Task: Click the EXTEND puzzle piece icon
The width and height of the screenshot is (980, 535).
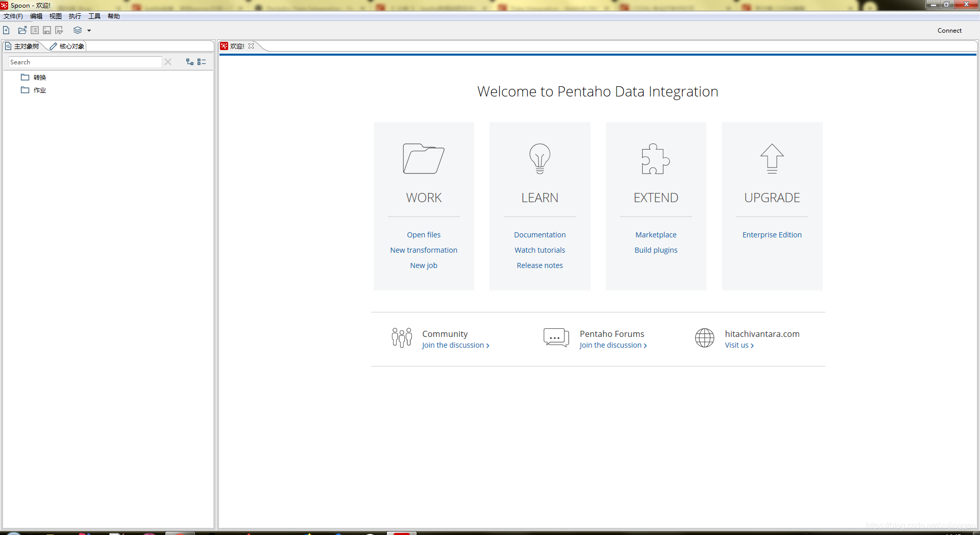Action: tap(656, 159)
